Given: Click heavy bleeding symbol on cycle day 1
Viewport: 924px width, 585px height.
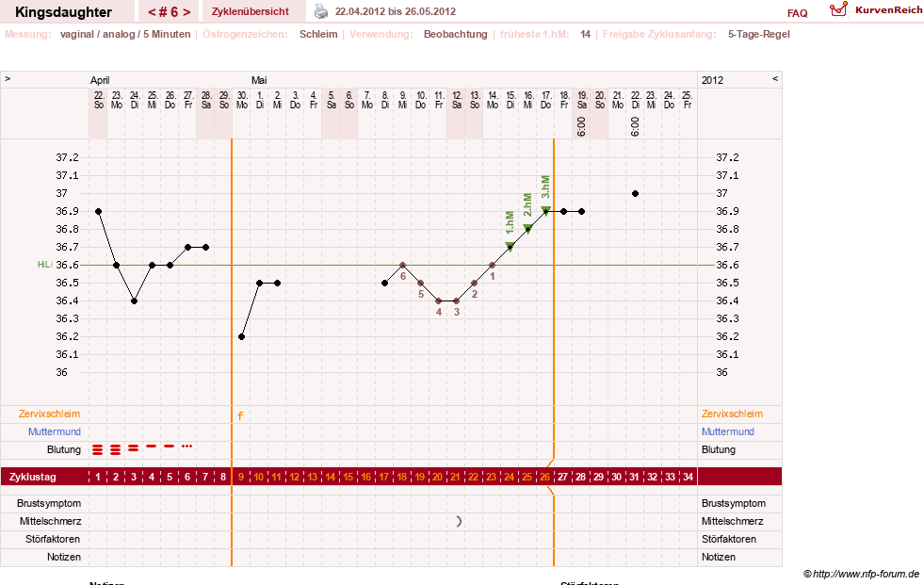Looking at the screenshot, I should [98, 450].
